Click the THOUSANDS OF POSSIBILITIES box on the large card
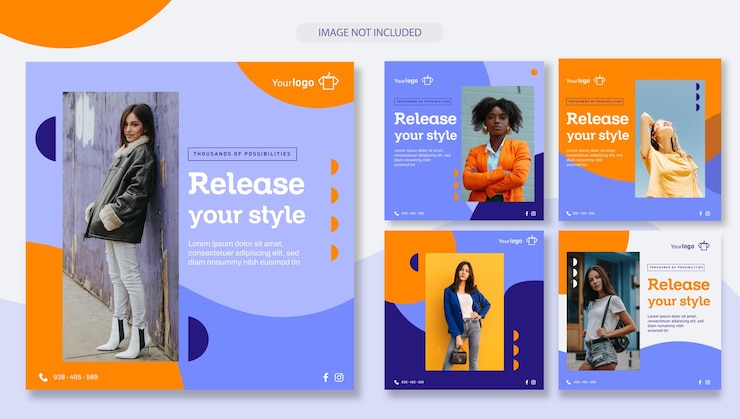The width and height of the screenshot is (740, 419). (x=242, y=154)
